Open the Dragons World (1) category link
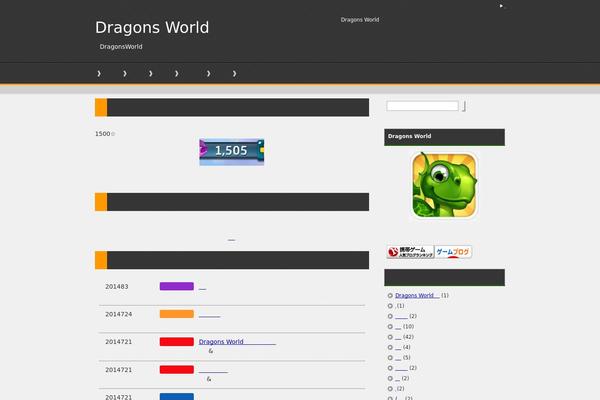Image resolution: width=600 pixels, height=400 pixels. (417, 296)
